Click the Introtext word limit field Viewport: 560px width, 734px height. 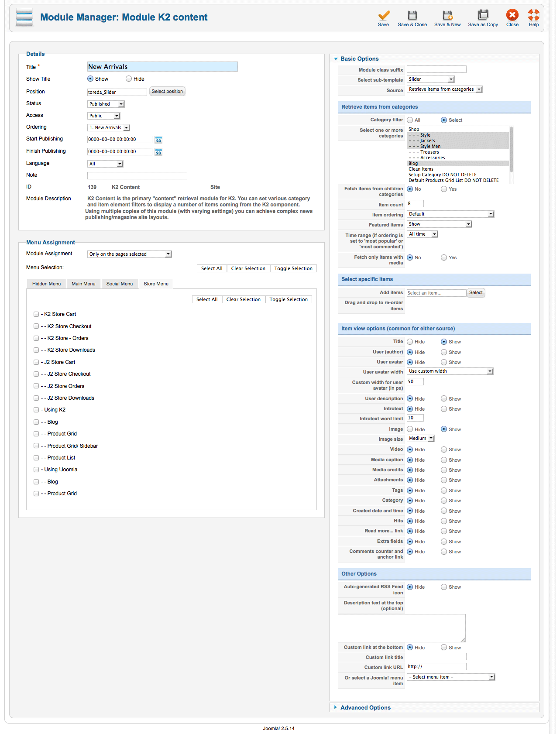[x=415, y=418]
